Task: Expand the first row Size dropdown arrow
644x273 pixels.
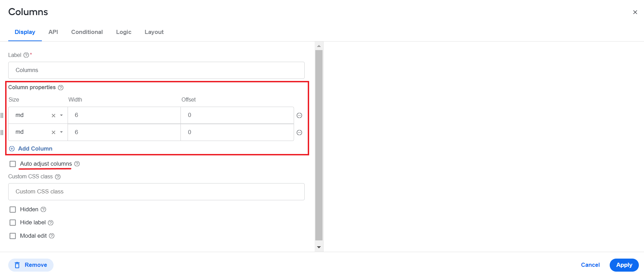Action: point(61,115)
